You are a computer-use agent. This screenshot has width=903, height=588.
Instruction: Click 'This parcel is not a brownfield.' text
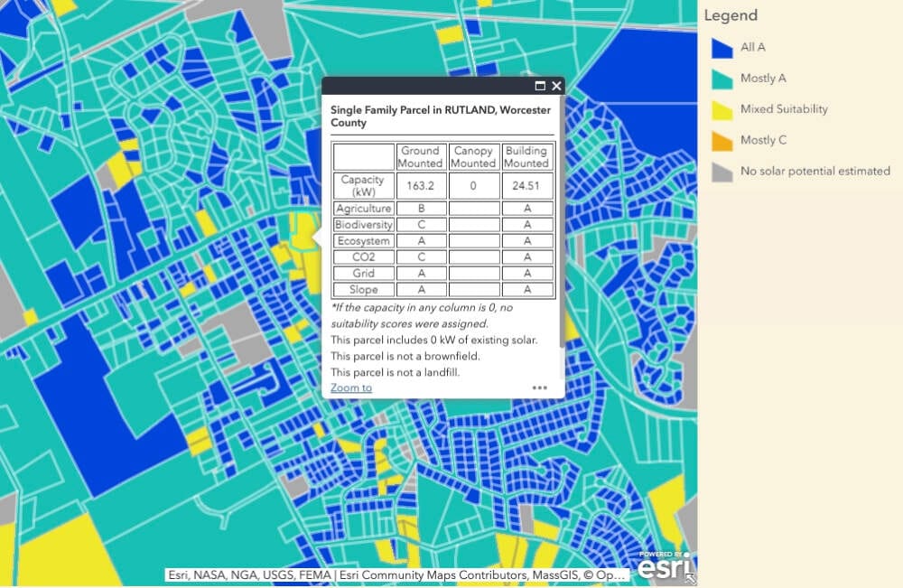pos(405,356)
